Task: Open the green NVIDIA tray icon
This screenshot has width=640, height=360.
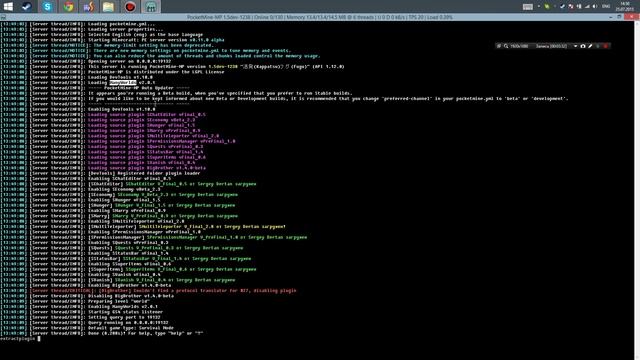Action: pyautogui.click(x=547, y=7)
